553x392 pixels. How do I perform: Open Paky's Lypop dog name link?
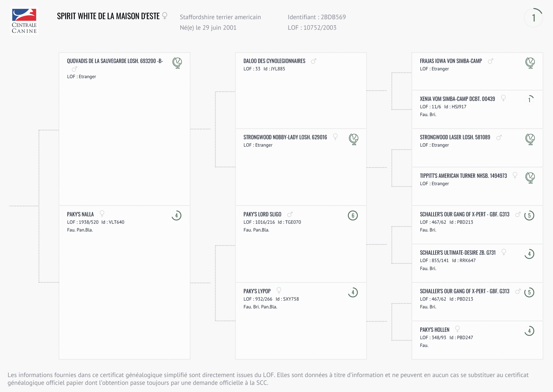click(257, 291)
